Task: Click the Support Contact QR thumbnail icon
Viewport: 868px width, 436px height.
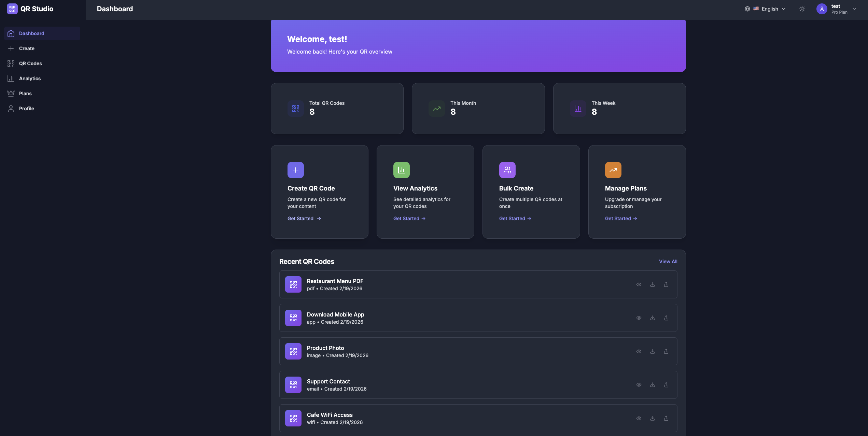Action: click(293, 385)
